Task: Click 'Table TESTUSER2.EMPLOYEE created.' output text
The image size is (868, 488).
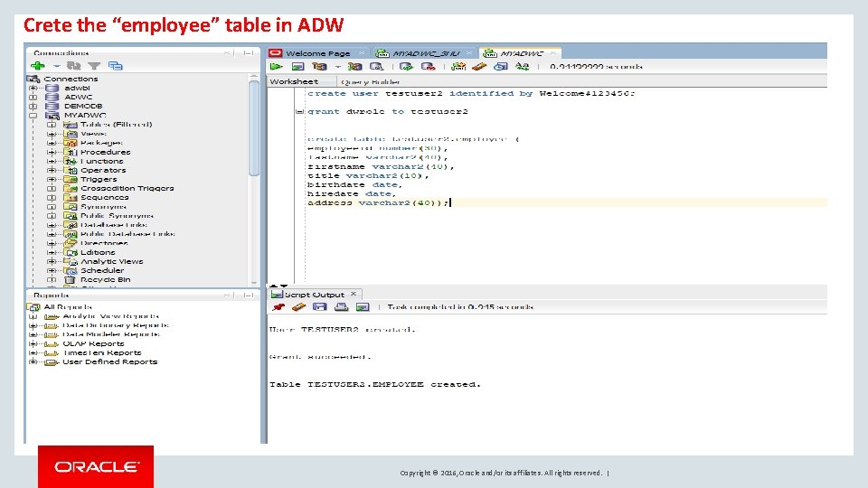Action: 374,384
